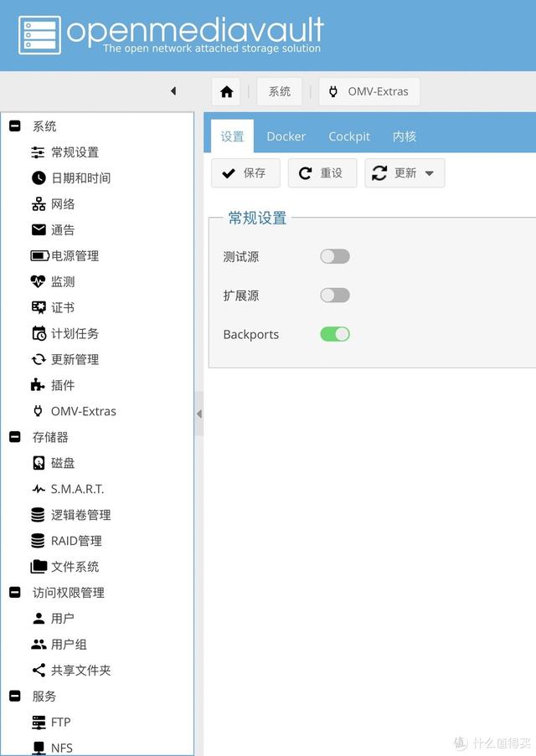Click the home icon in breadcrumb bar

tap(226, 91)
